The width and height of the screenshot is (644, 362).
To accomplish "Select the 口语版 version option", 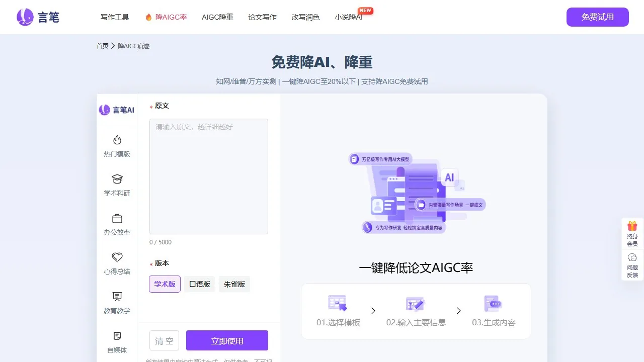I will pyautogui.click(x=199, y=284).
